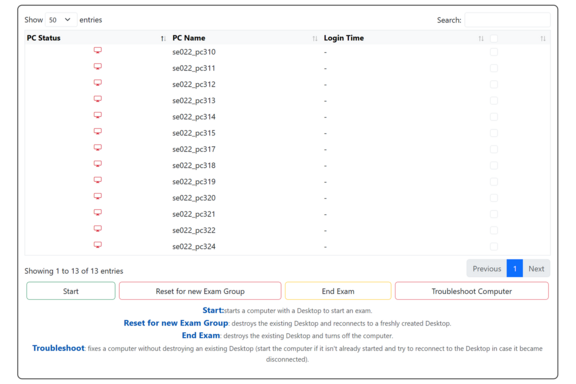Click the status monitor icon for se022_pc312

point(98,83)
